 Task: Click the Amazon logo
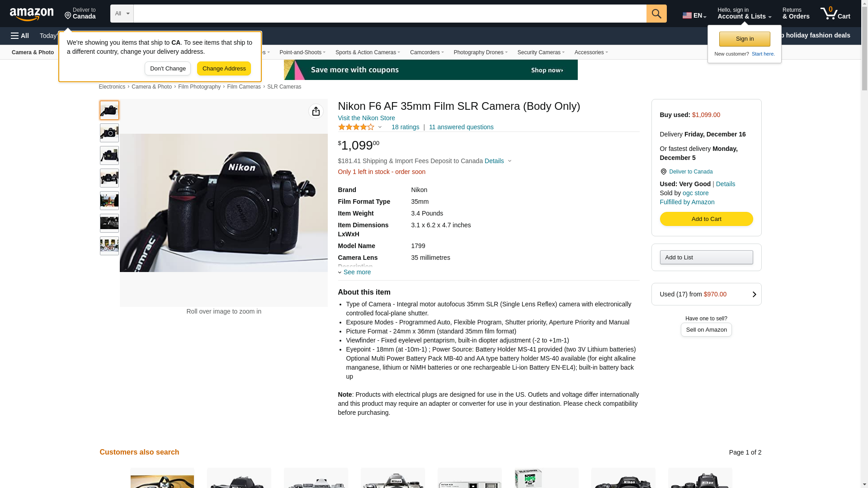[32, 14]
